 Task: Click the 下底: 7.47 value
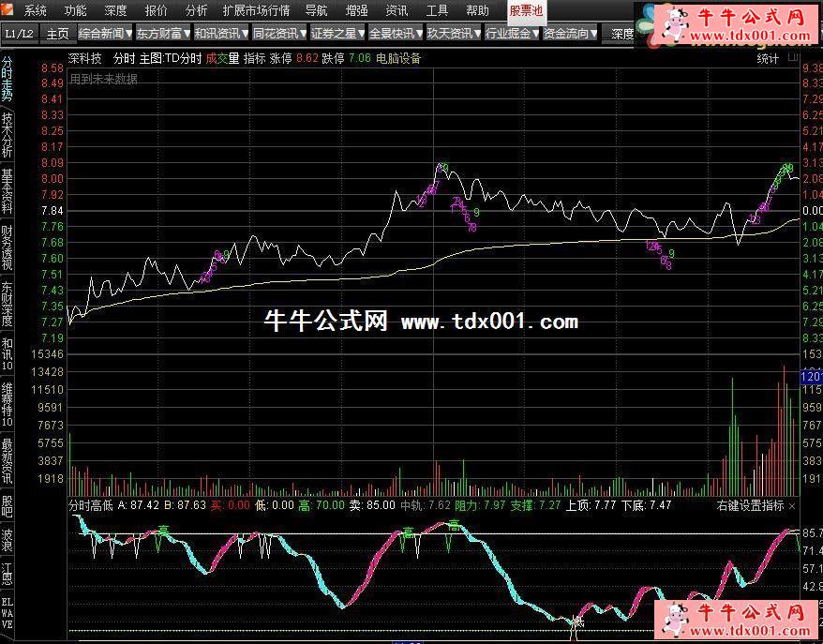click(x=646, y=505)
